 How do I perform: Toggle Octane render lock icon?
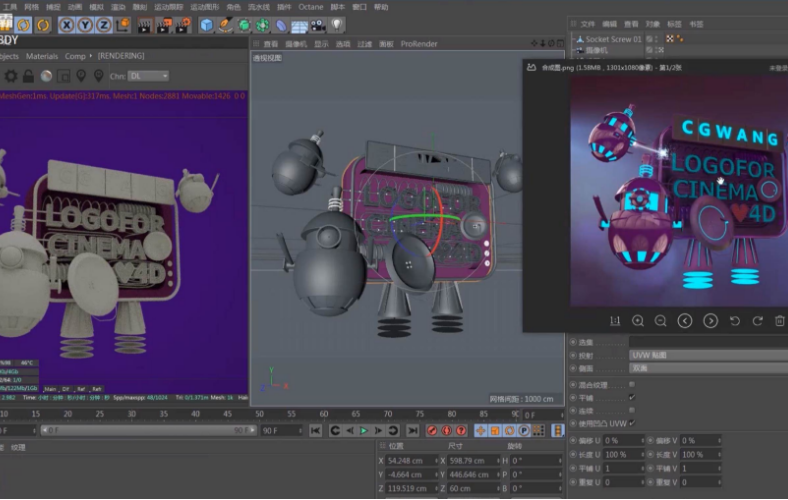tap(29, 76)
